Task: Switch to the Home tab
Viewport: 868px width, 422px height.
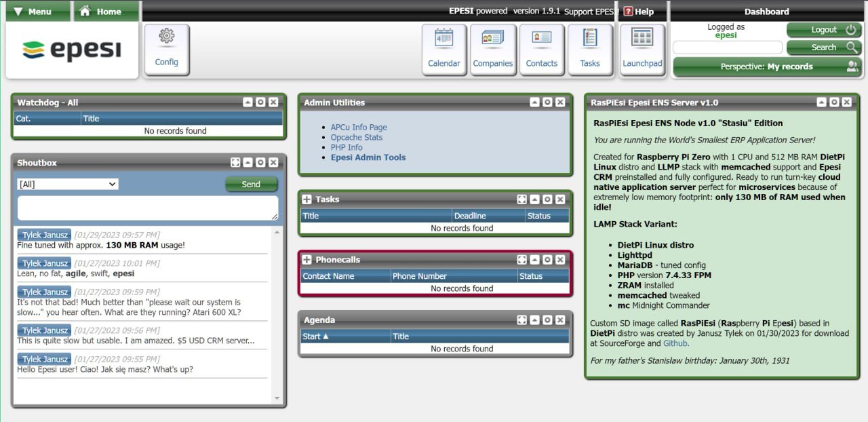Action: (x=106, y=12)
